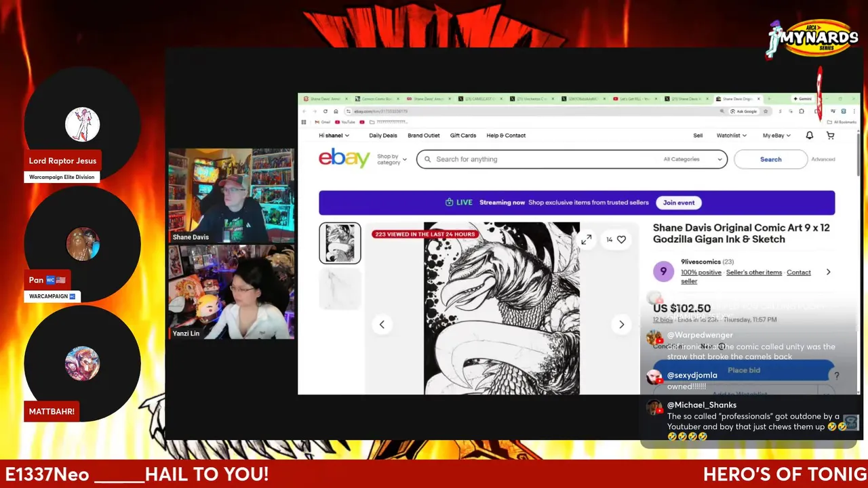Viewport: 868px width, 488px height.
Task: Click MATTBAHR participant avatar
Action: 83,363
